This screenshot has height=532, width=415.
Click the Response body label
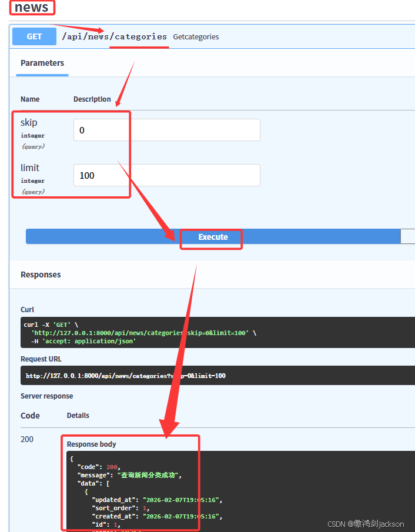91,444
